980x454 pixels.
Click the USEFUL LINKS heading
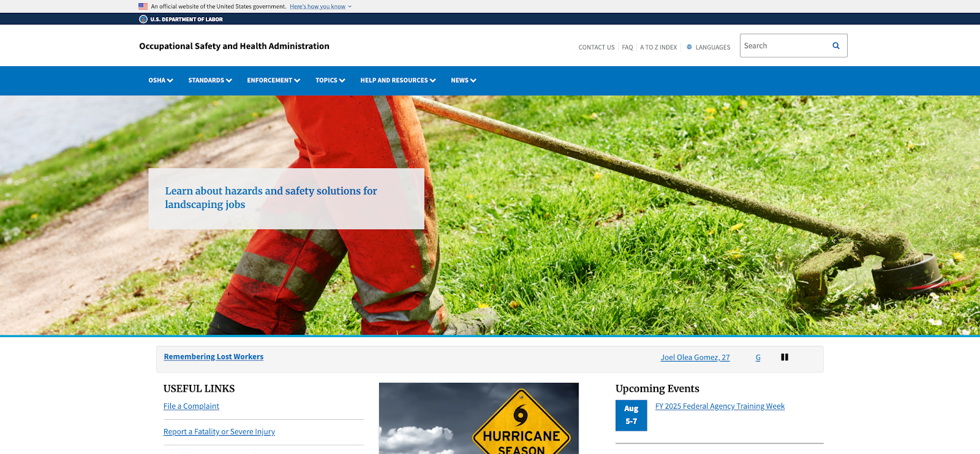click(x=199, y=389)
